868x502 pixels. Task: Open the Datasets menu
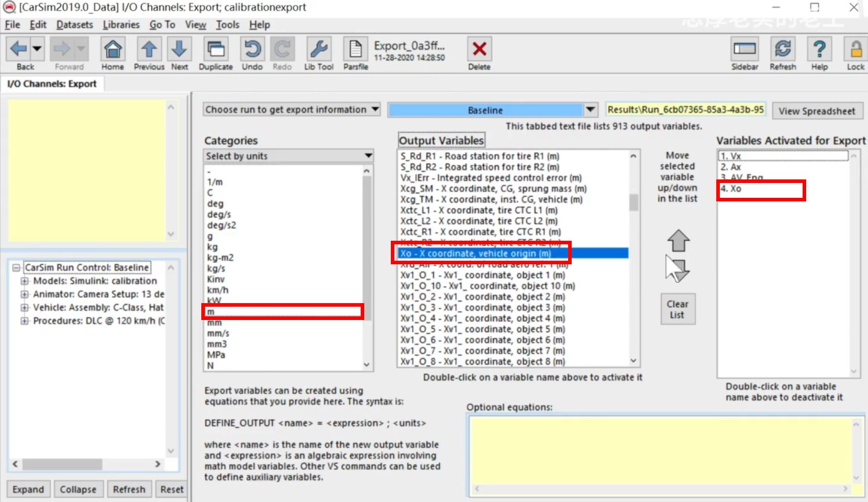click(x=75, y=25)
